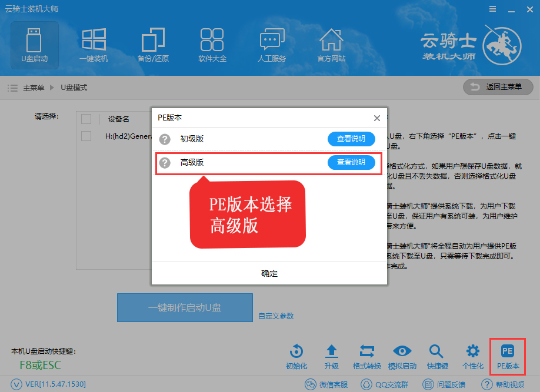Open 问题反馈 in the status bar

click(x=444, y=384)
